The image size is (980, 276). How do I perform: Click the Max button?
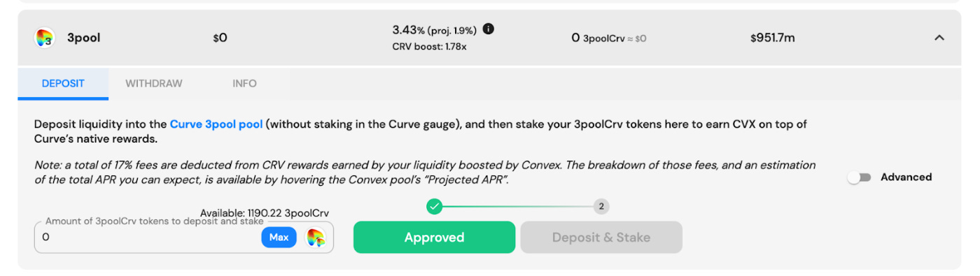279,238
